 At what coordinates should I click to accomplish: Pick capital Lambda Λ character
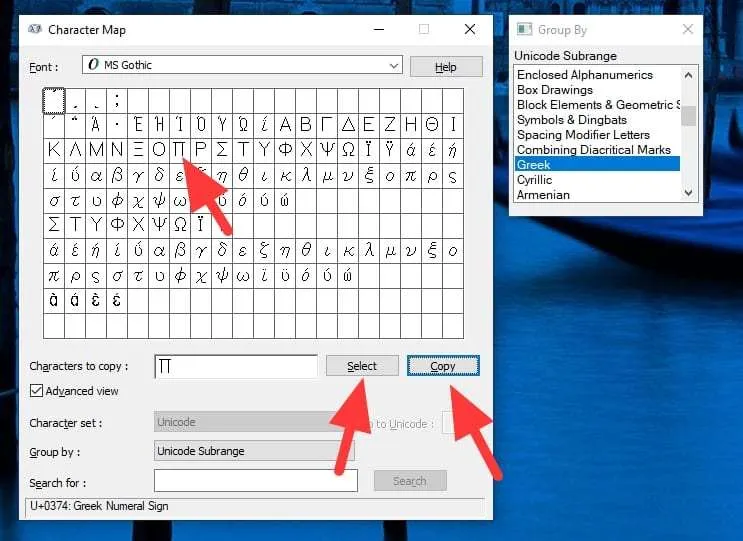[75, 150]
